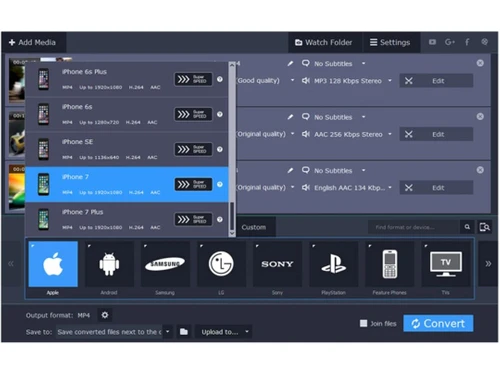Open the Settings menu

390,42
